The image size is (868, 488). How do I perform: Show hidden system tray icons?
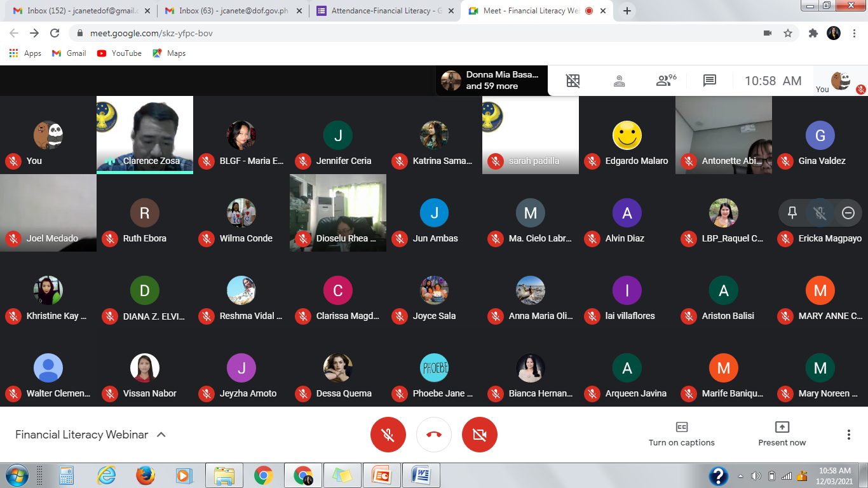(740, 476)
